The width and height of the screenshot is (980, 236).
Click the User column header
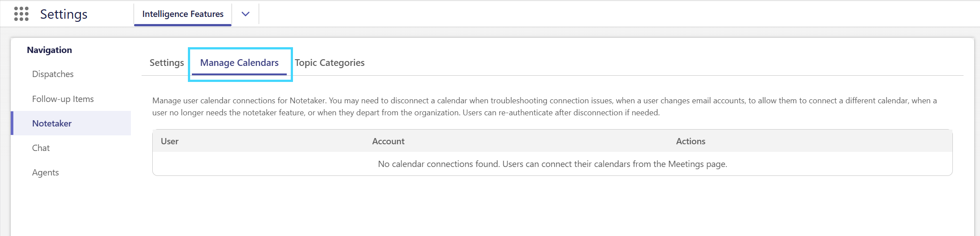click(170, 141)
